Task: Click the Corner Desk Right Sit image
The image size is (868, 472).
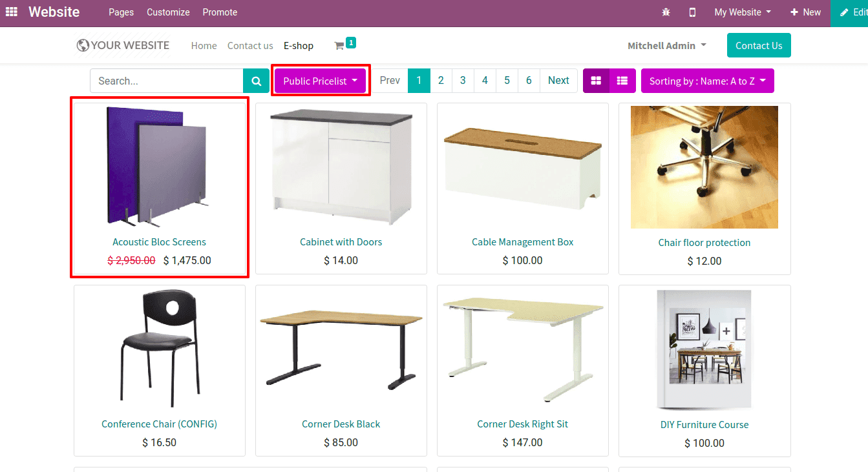Action: [x=523, y=349]
